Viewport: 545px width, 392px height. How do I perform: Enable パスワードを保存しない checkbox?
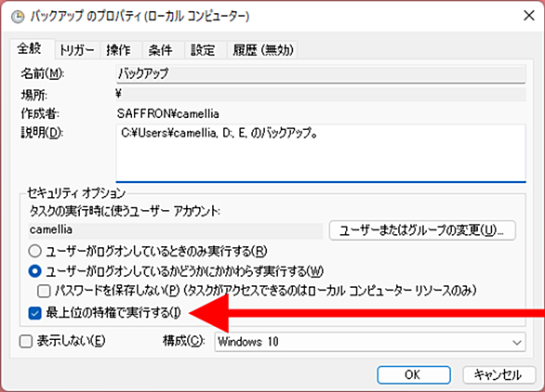[44, 291]
